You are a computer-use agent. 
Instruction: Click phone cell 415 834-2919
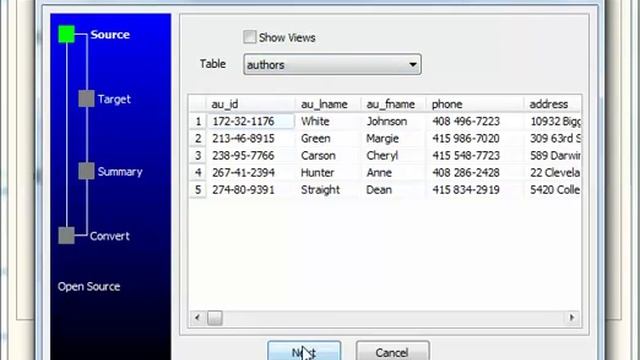(x=475, y=190)
